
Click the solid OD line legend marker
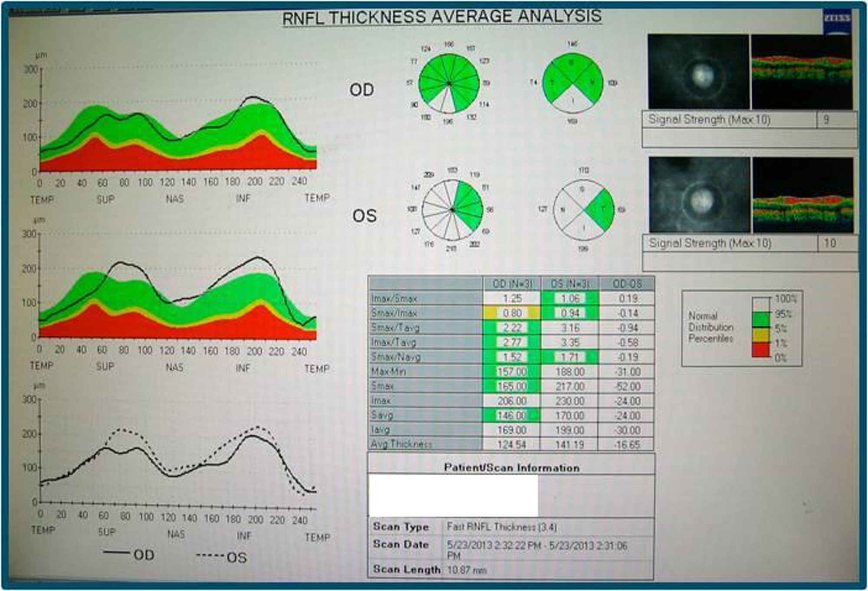pyautogui.click(x=116, y=553)
